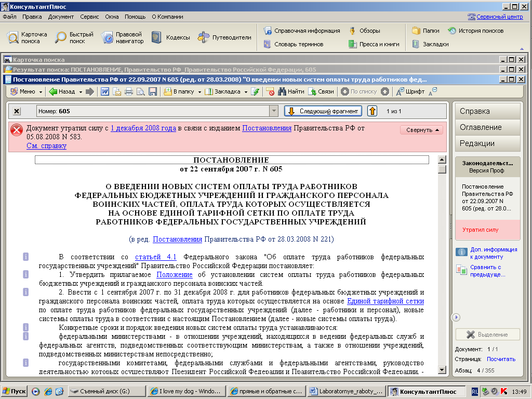Click the info icon beside '1. Утвердить прилагаемое'

click(x=26, y=274)
